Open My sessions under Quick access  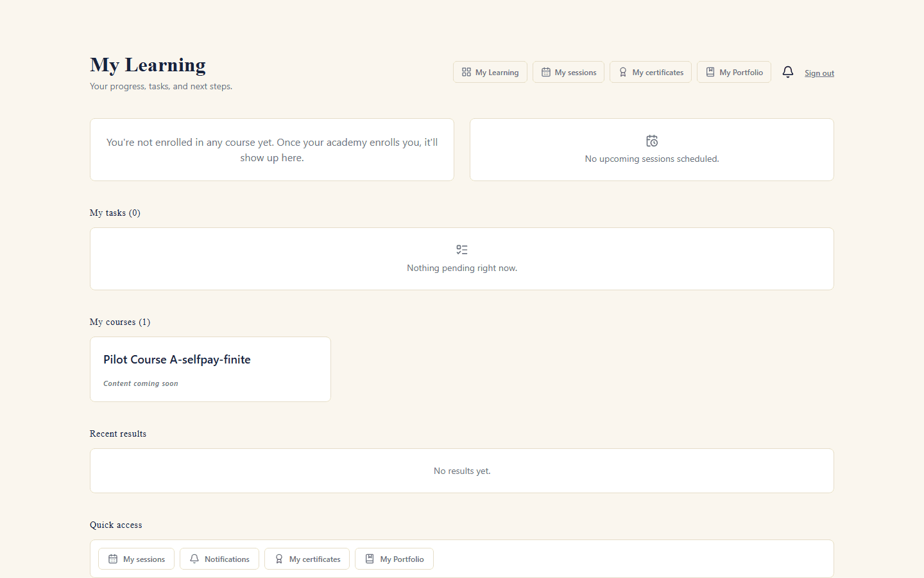[136, 559]
